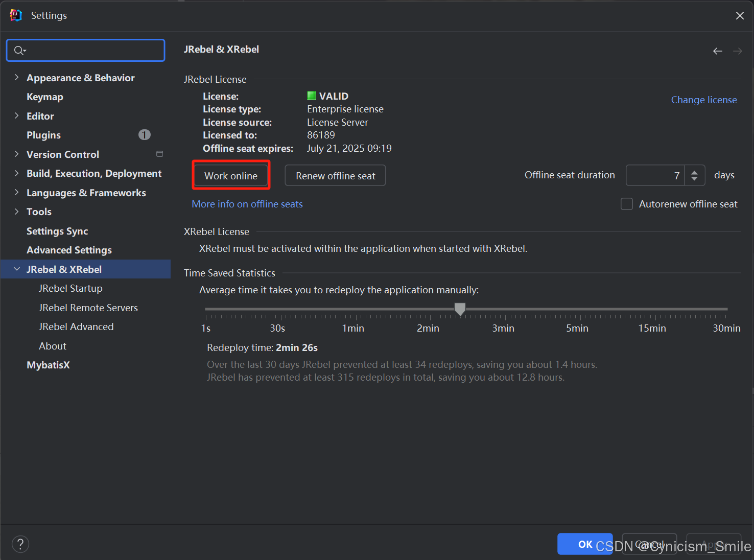Click the Licensed to value 86189
The image size is (754, 560).
[321, 135]
